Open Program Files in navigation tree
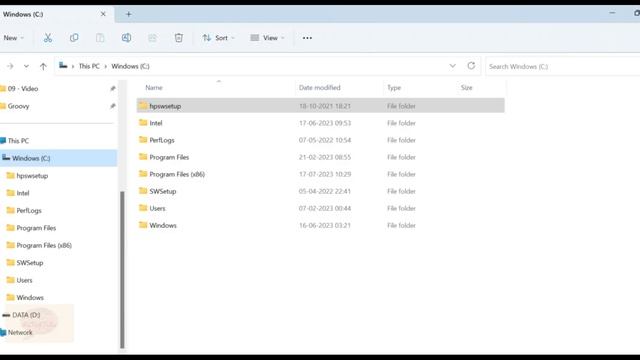Image resolution: width=640 pixels, height=360 pixels. coord(36,228)
